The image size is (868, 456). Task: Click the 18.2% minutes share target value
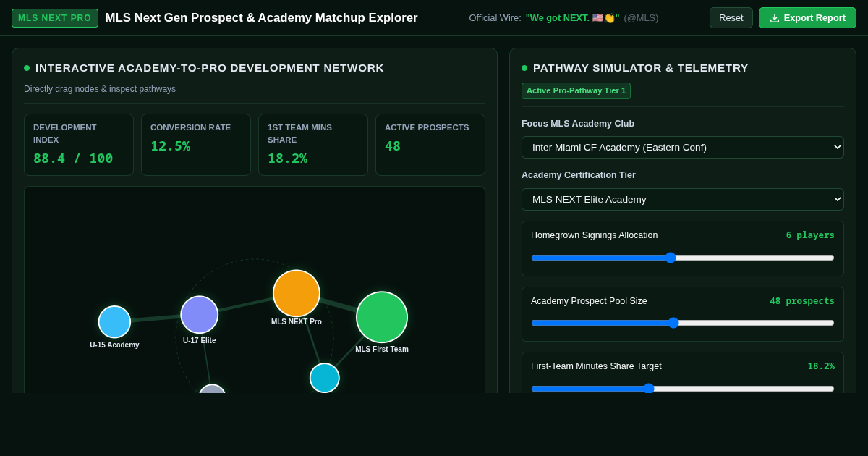pyautogui.click(x=821, y=366)
